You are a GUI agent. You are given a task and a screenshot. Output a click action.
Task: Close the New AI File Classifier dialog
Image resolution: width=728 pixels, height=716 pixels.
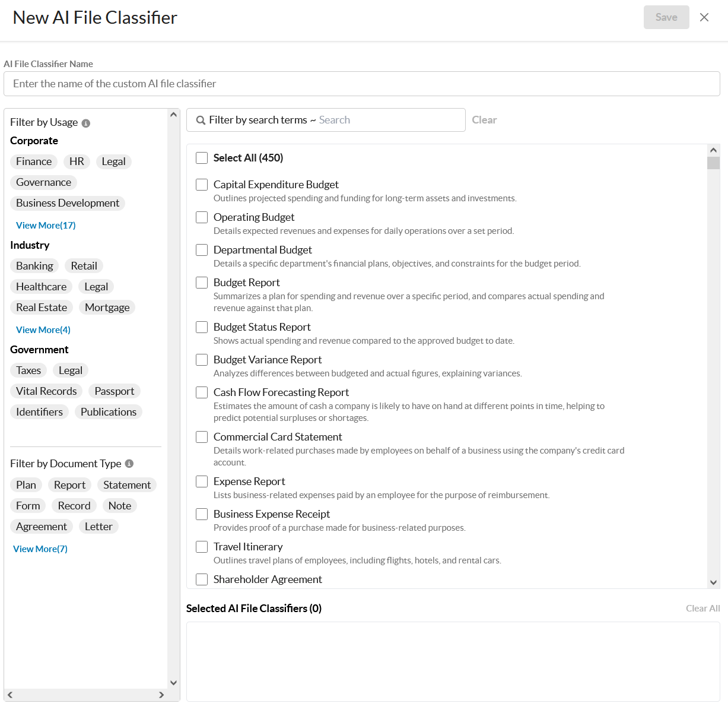click(x=704, y=17)
